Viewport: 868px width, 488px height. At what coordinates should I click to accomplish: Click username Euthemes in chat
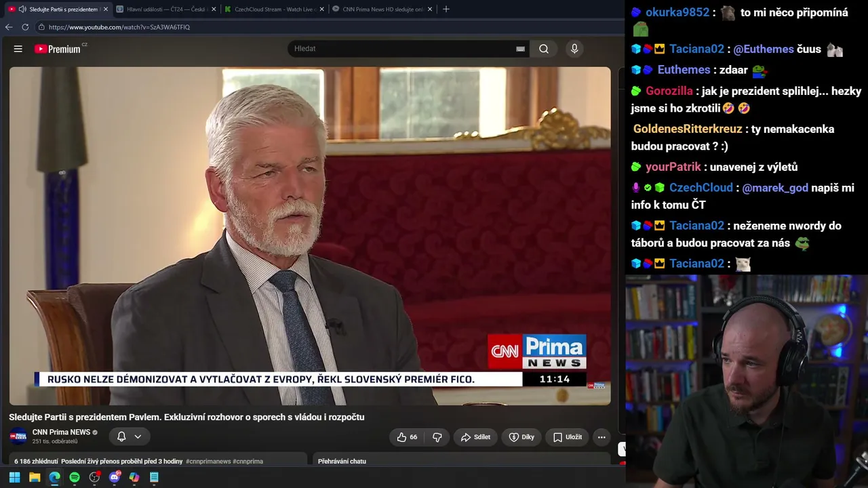684,70
